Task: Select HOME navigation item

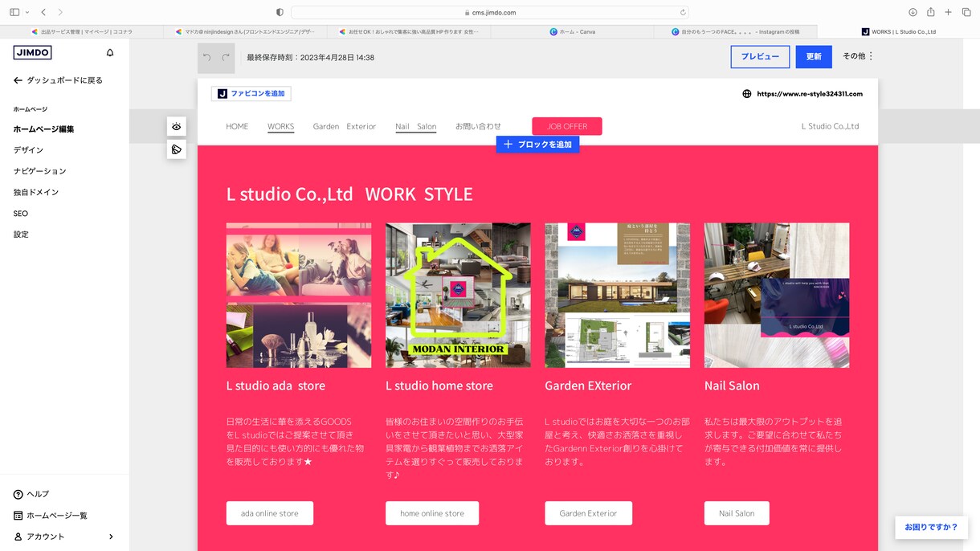Action: [x=237, y=126]
